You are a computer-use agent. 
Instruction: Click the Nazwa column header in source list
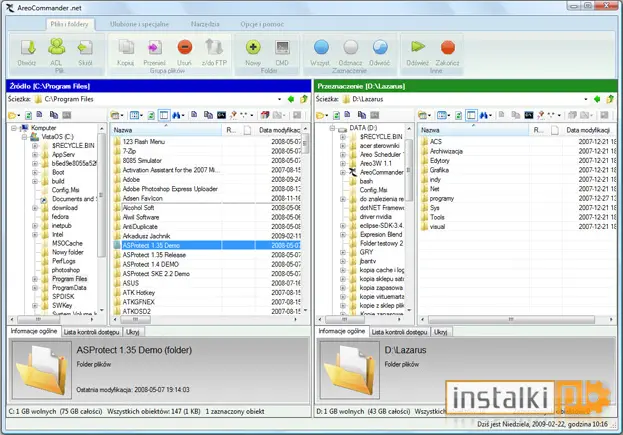click(167, 130)
